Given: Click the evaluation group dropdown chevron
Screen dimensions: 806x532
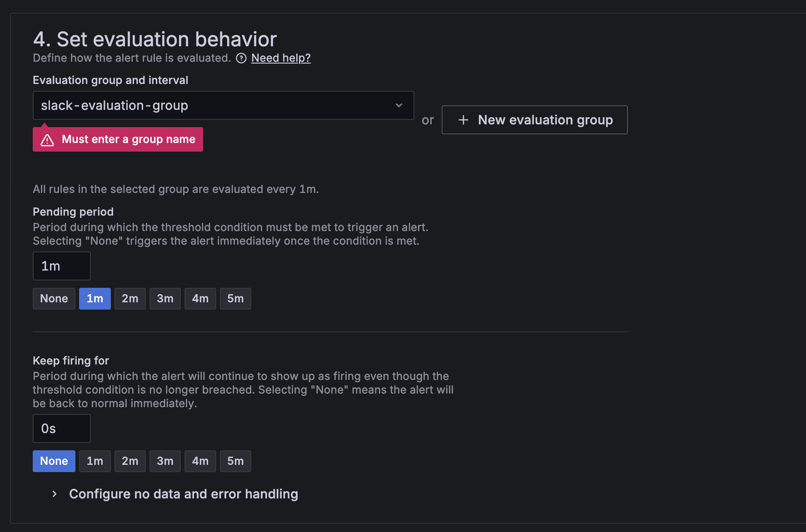Looking at the screenshot, I should click(x=399, y=105).
